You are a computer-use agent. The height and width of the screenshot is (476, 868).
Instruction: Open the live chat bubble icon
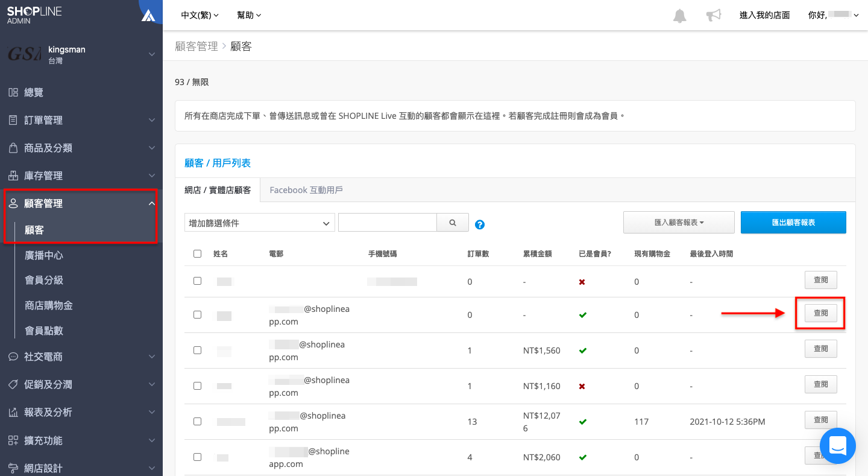click(x=837, y=446)
